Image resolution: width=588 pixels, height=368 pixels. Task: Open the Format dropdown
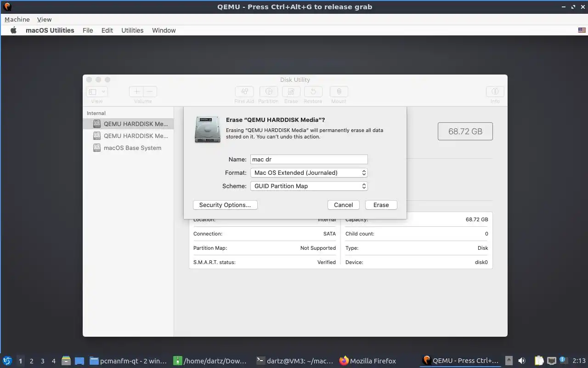coord(309,172)
